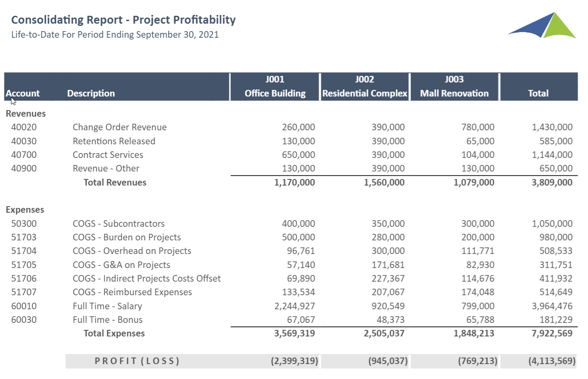
Task: Click the Expenses section heading
Action: click(x=25, y=210)
